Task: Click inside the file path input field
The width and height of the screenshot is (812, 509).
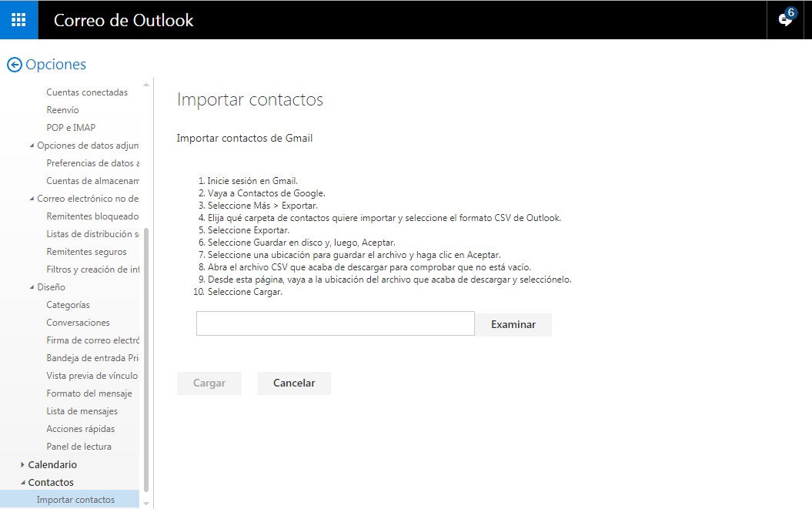Action: point(335,323)
